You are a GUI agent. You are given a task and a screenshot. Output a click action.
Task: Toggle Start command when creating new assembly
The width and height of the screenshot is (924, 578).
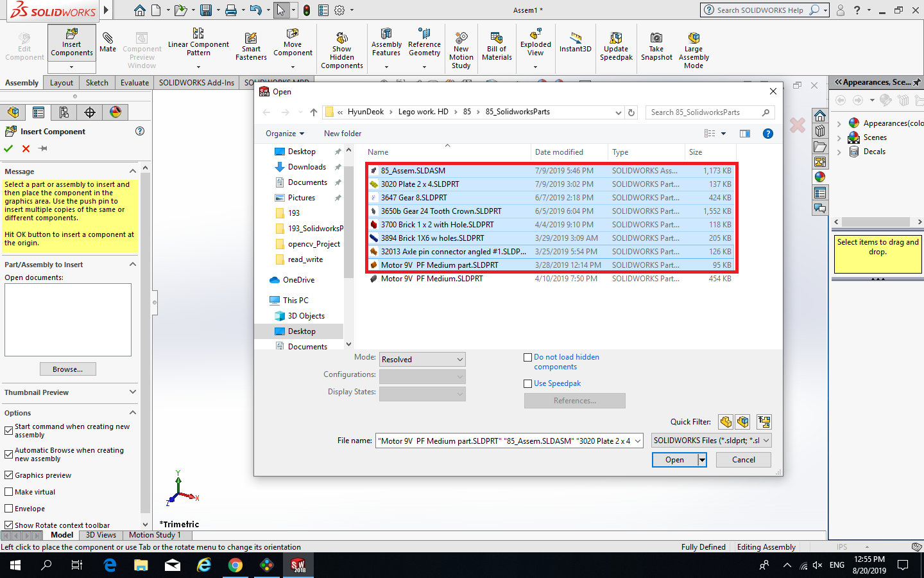9,430
